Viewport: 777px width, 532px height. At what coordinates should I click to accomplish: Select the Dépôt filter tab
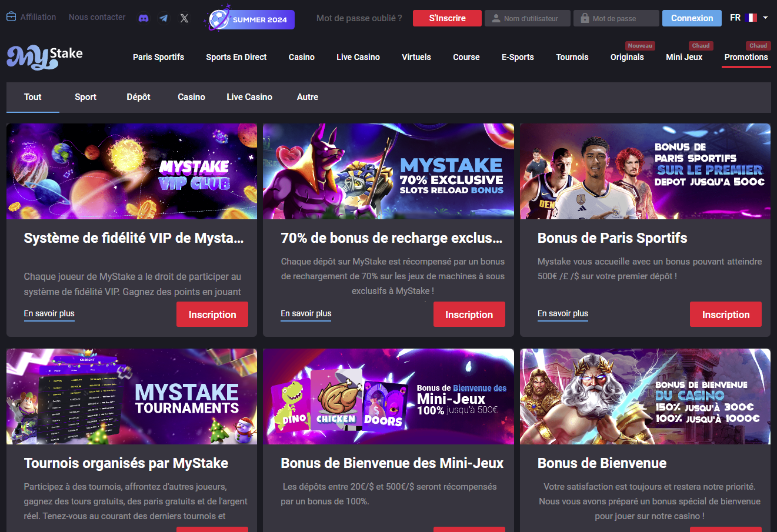139,97
